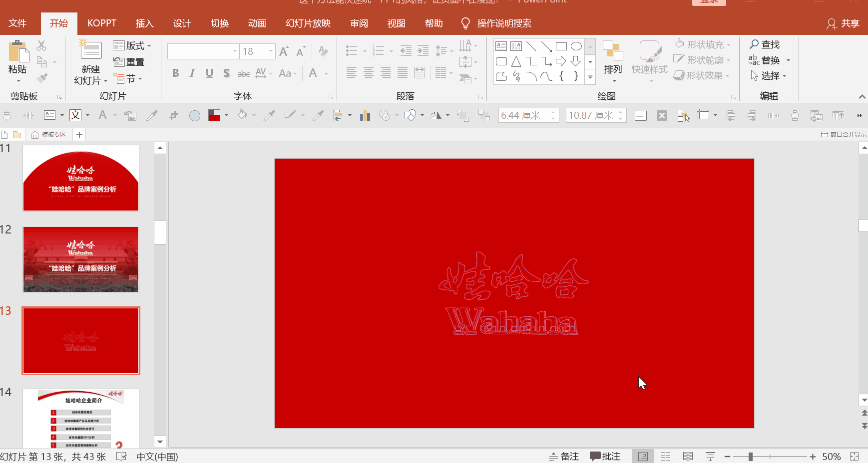Click Fit slide to window icon

(855, 457)
